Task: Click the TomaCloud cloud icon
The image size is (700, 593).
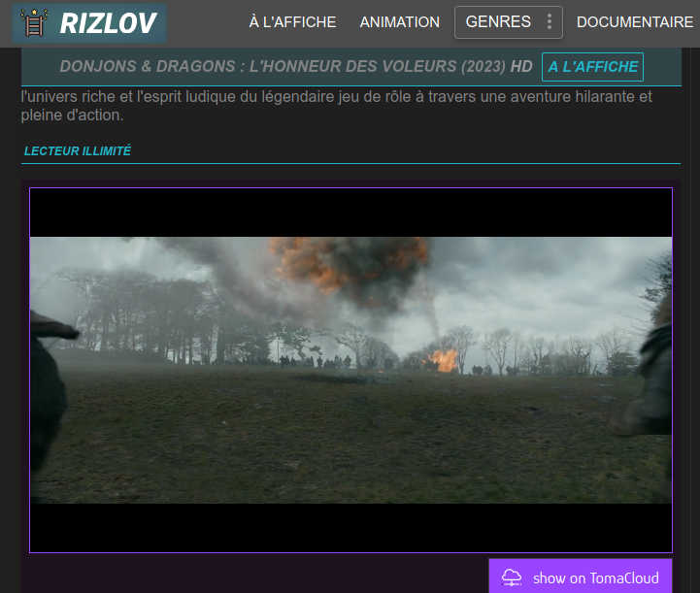Action: coord(511,577)
